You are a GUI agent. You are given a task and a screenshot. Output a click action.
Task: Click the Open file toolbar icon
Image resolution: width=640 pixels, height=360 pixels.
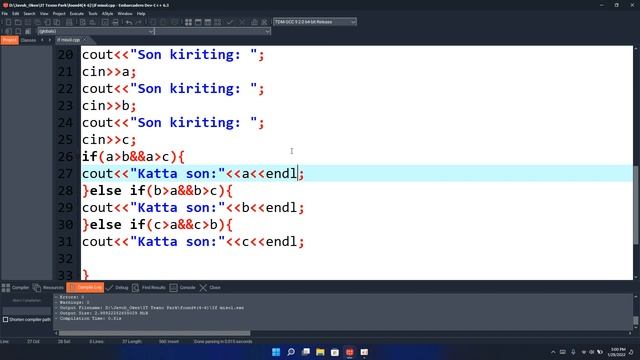[18, 22]
